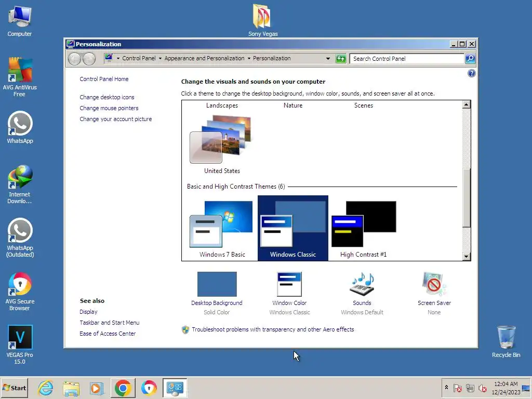This screenshot has width=532, height=399.
Task: Click the taskbar clock showing 12:04 AM
Action: point(506,388)
